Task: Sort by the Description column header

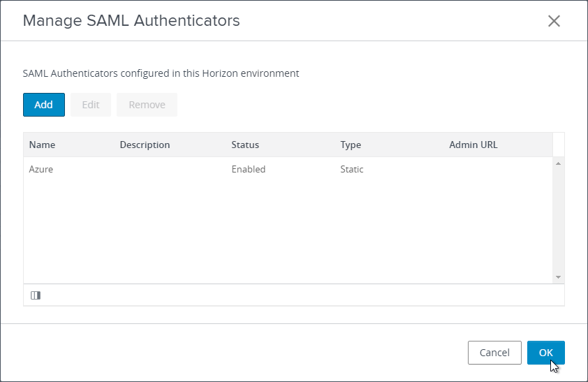Action: (145, 145)
